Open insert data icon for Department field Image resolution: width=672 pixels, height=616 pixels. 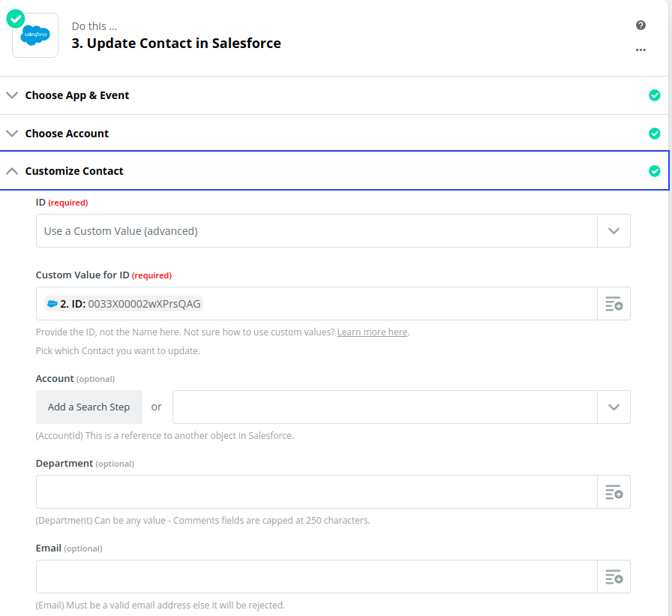click(613, 491)
